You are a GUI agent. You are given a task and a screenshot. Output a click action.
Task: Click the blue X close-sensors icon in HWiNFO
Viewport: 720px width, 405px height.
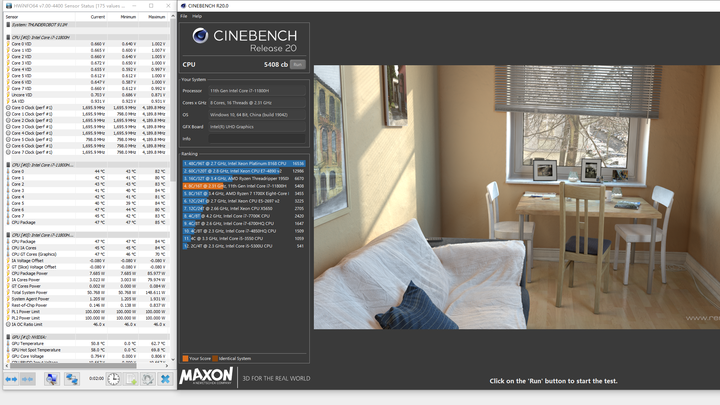click(x=165, y=379)
